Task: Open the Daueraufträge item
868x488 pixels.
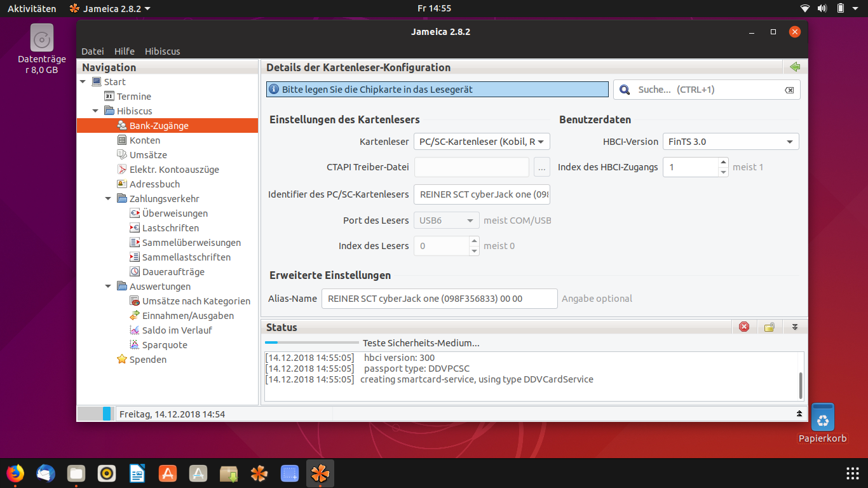Action: point(173,271)
